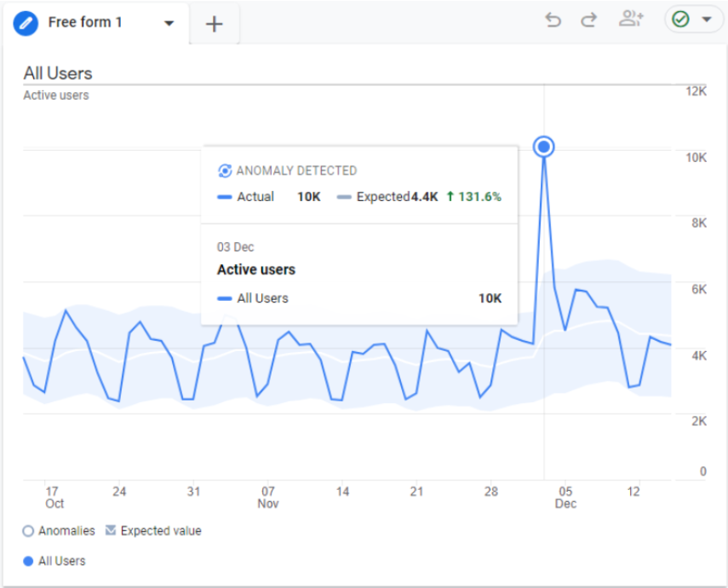Redo the last change

pos(588,20)
